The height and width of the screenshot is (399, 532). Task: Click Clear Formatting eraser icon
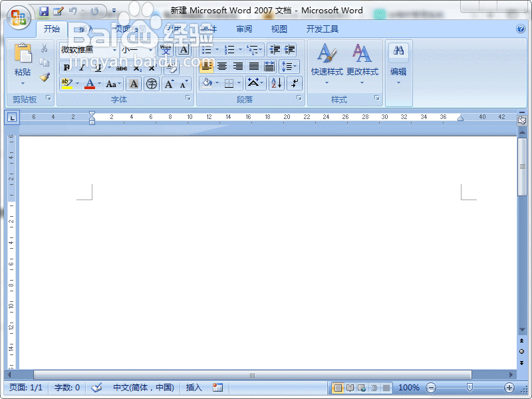(172, 68)
